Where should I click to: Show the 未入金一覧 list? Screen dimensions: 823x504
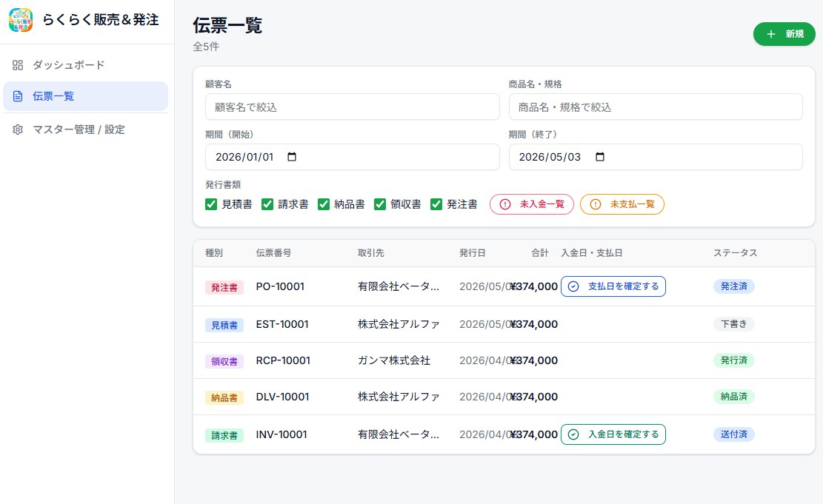click(532, 204)
